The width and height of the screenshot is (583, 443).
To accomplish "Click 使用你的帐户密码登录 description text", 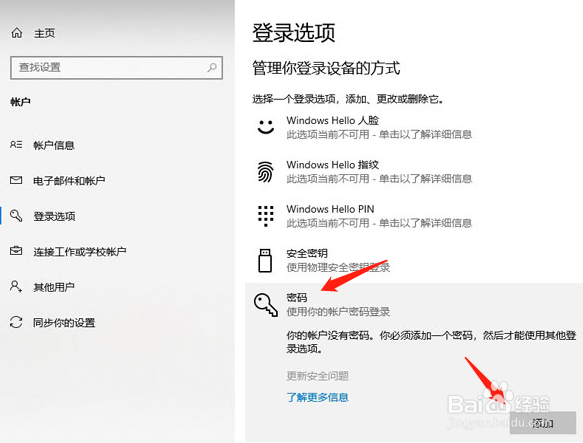I will click(338, 312).
